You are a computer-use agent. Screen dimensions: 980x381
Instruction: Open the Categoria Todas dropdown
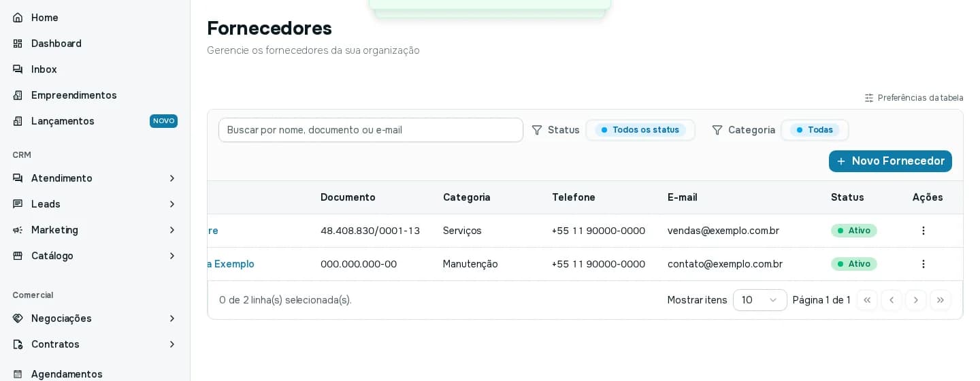tap(815, 130)
